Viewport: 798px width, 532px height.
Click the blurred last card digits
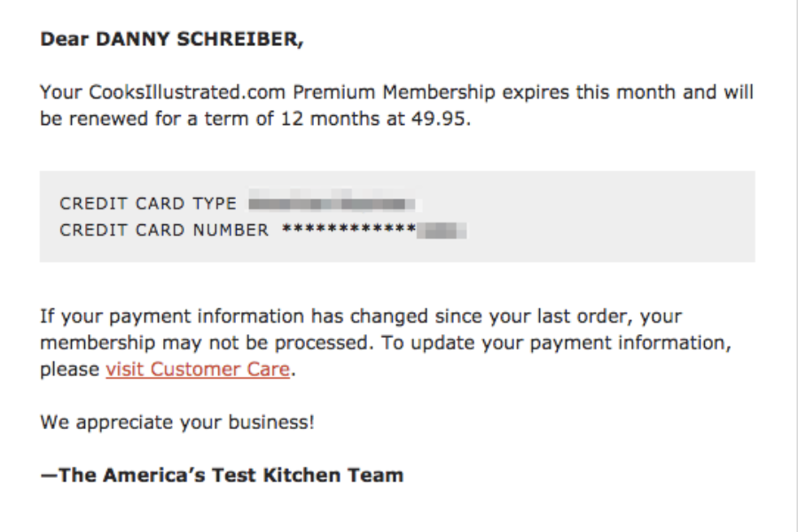pyautogui.click(x=442, y=231)
